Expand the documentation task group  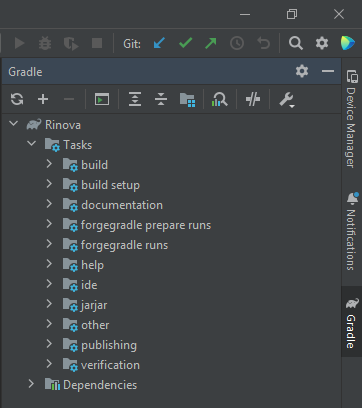pos(49,204)
